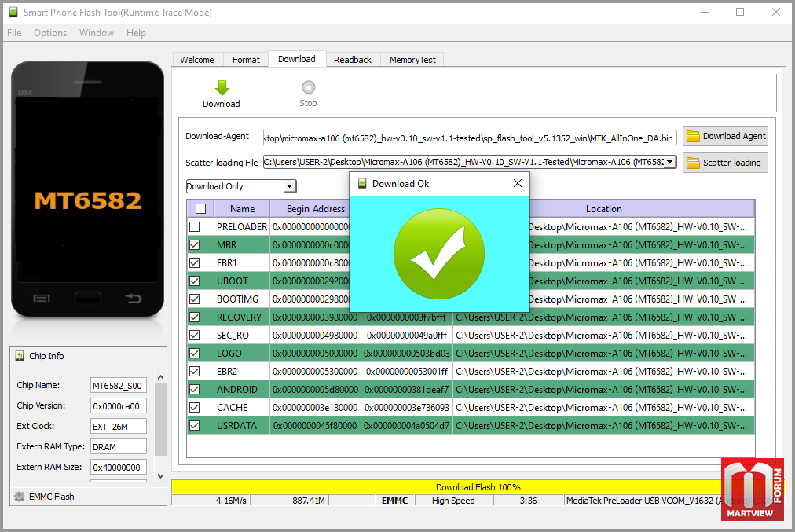Click the Chip Info scroll-down arrow

click(161, 475)
